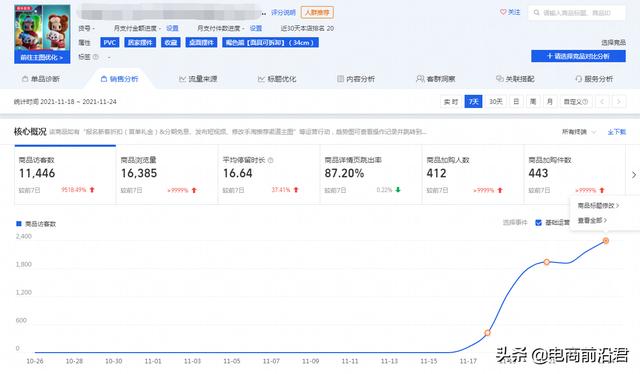Uncheck the 基础运营 event checkbox

(x=538, y=223)
